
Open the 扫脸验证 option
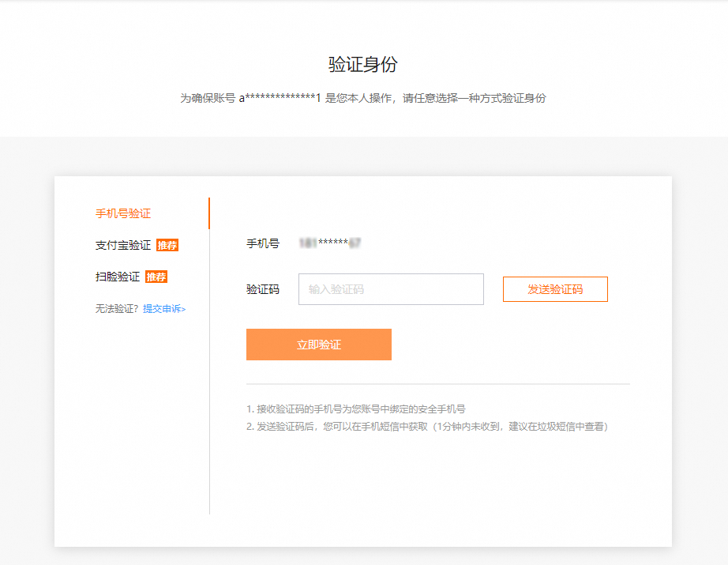118,277
